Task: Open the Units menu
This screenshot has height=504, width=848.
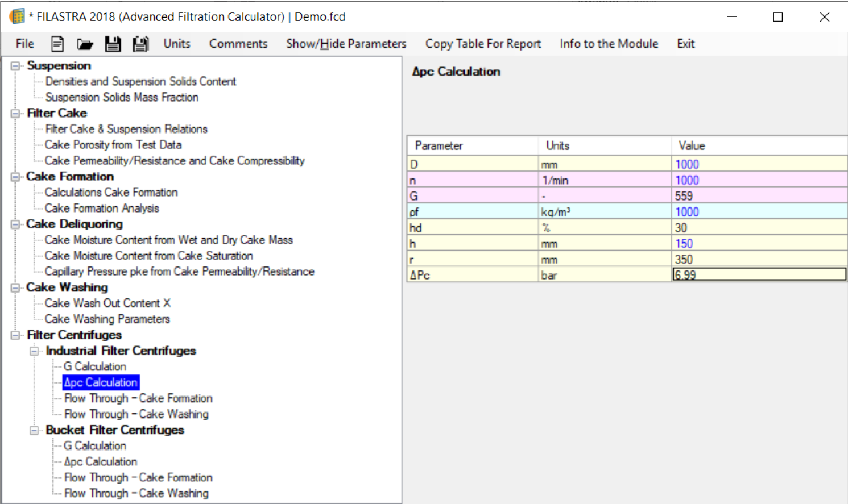Action: (x=177, y=44)
